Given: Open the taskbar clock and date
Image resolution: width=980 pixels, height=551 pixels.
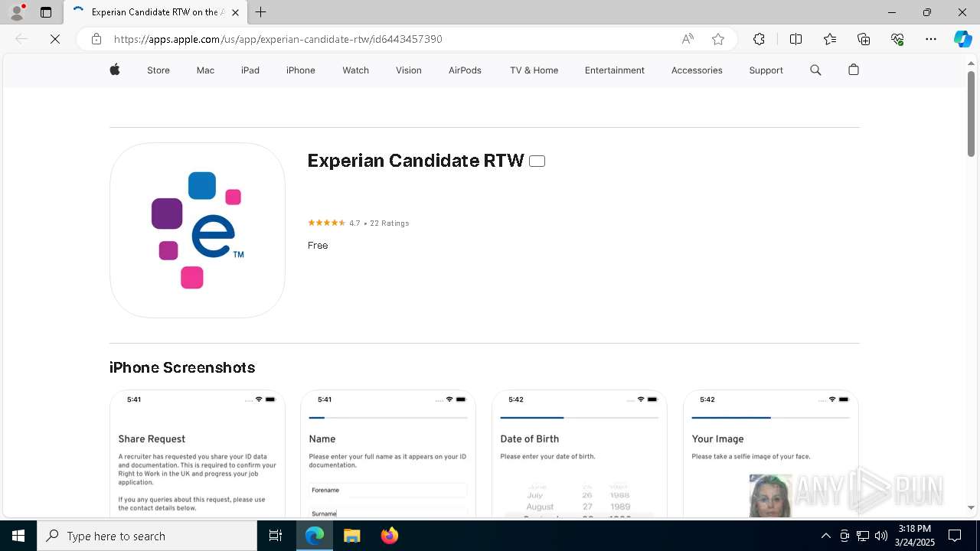Looking at the screenshot, I should point(914,536).
